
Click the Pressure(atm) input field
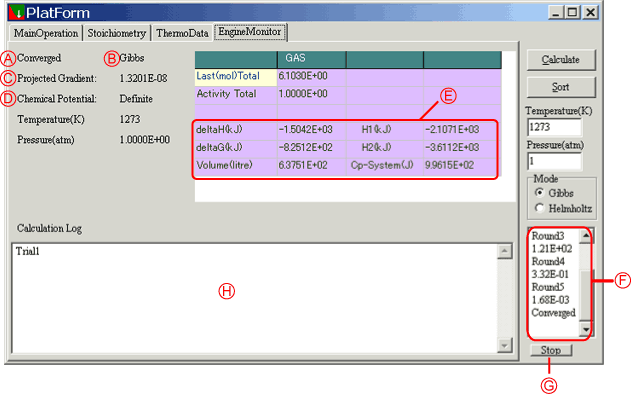(554, 161)
